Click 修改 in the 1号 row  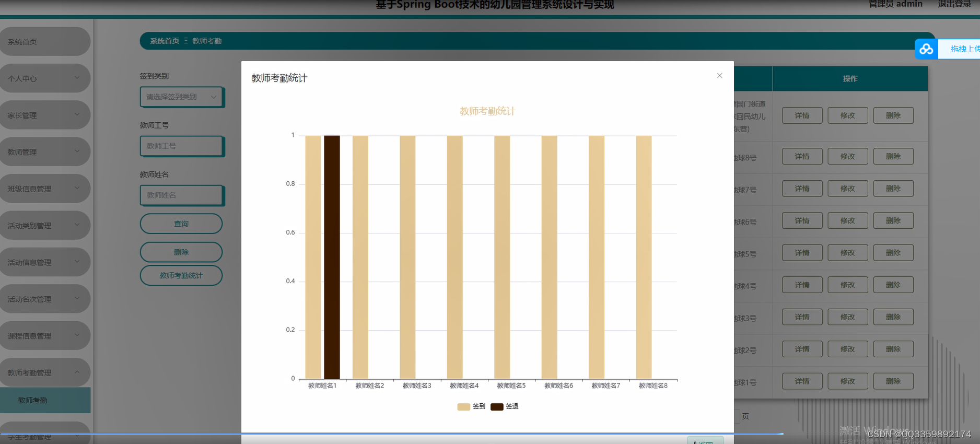(848, 381)
